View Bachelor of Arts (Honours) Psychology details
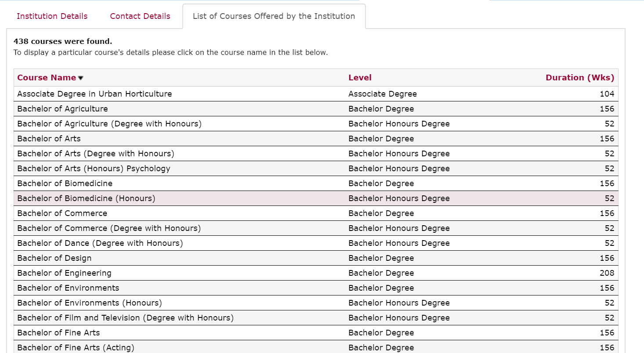This screenshot has width=644, height=353. click(x=94, y=169)
